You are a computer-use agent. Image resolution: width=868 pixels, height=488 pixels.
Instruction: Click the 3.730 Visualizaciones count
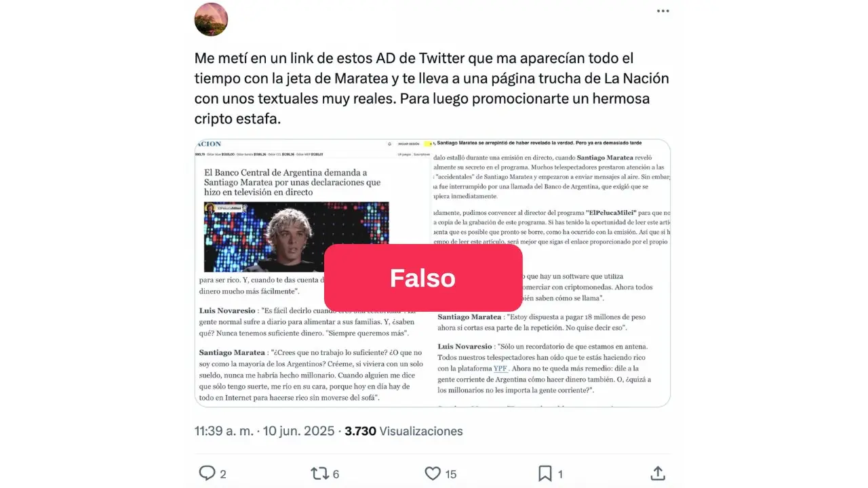tap(403, 431)
